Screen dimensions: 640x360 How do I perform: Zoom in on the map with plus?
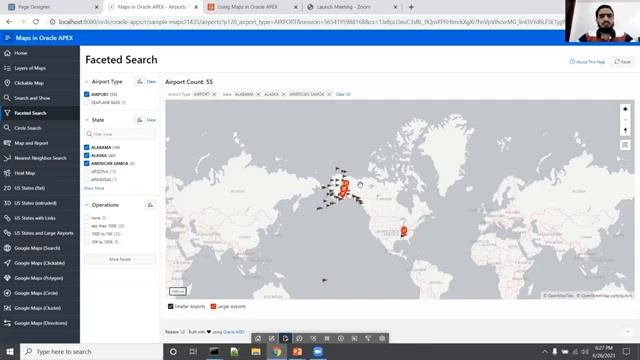[x=625, y=109]
